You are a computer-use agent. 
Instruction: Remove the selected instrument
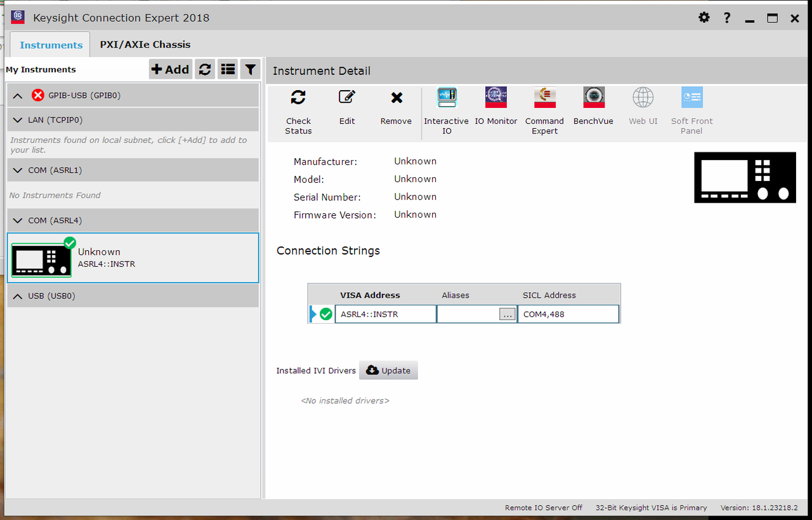396,107
